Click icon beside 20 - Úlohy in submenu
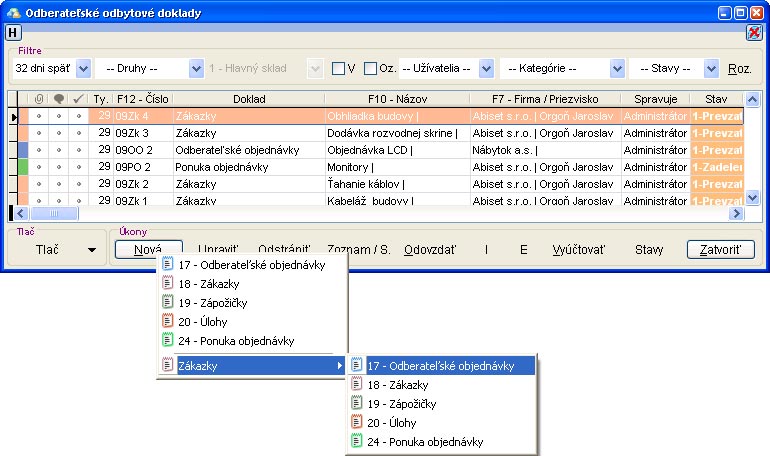This screenshot has height=456, width=770. (x=354, y=423)
